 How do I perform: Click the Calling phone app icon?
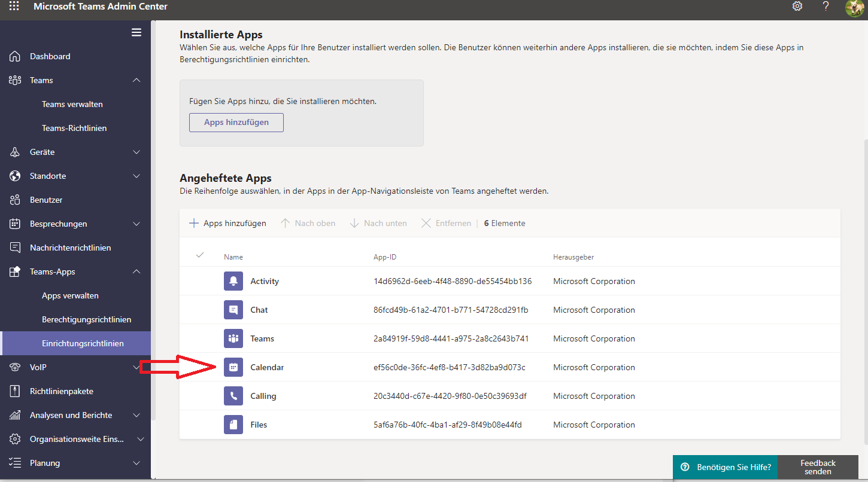pos(233,396)
